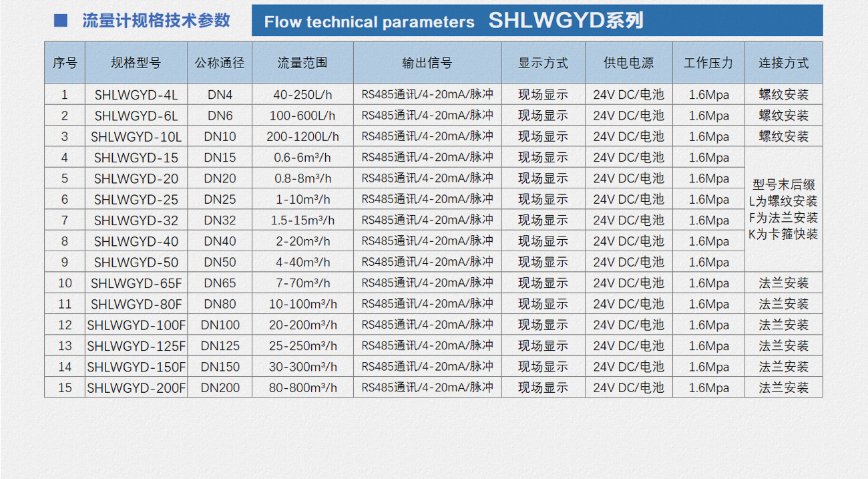This screenshot has width=868, height=479.
Task: Click the 0.6-6m³/h flow range cell
Action: tap(302, 158)
